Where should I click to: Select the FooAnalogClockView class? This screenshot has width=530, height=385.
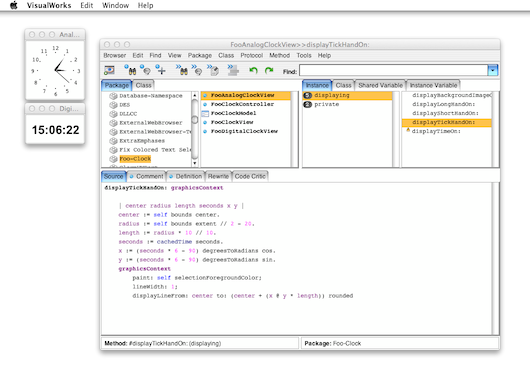click(246, 95)
